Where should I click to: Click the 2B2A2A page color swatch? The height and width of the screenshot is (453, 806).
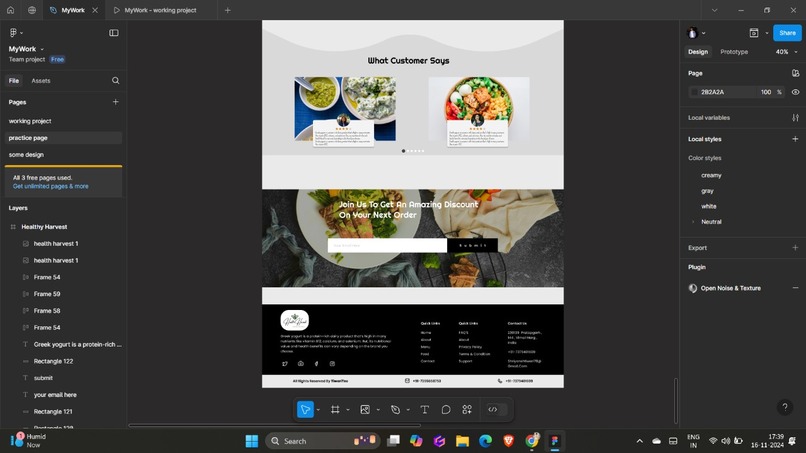coord(694,92)
